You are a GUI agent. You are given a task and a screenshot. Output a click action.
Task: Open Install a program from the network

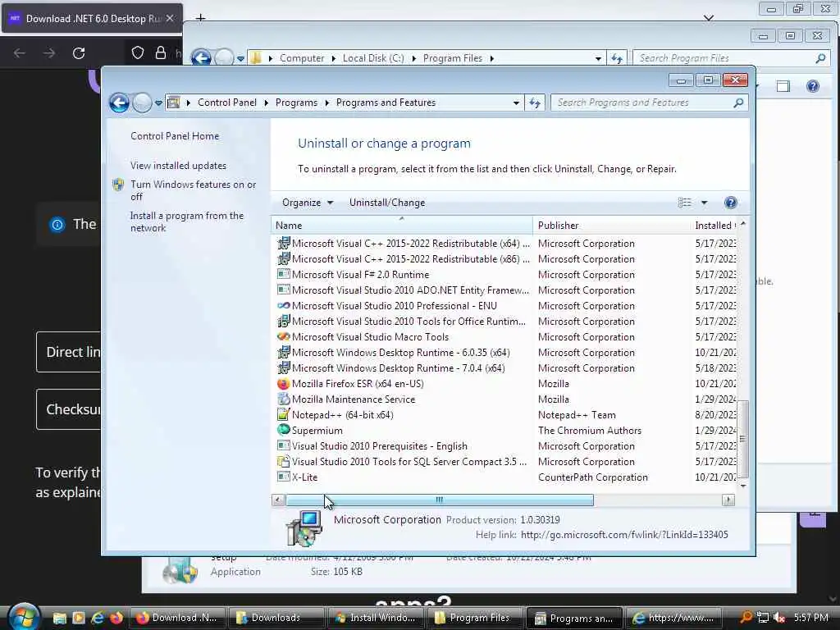[x=186, y=221]
